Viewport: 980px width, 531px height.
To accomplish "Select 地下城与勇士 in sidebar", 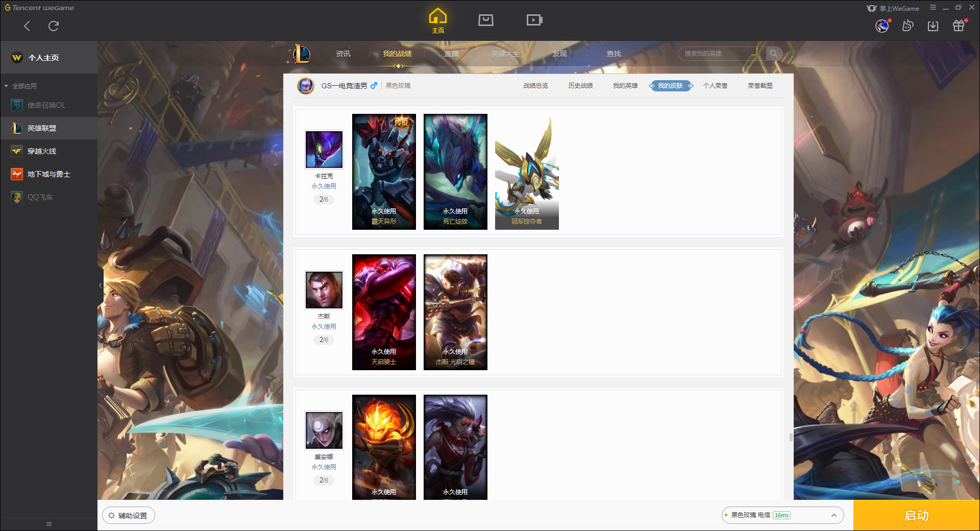I will (49, 174).
